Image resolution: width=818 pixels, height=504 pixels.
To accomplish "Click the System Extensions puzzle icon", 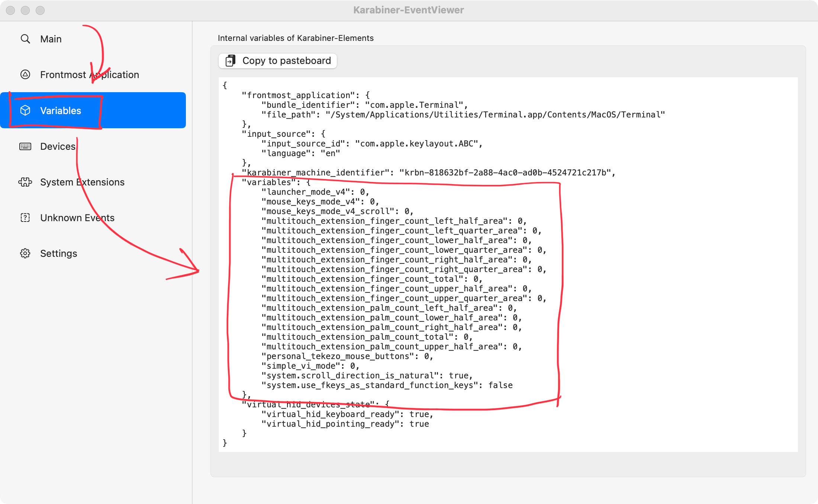I will (25, 182).
